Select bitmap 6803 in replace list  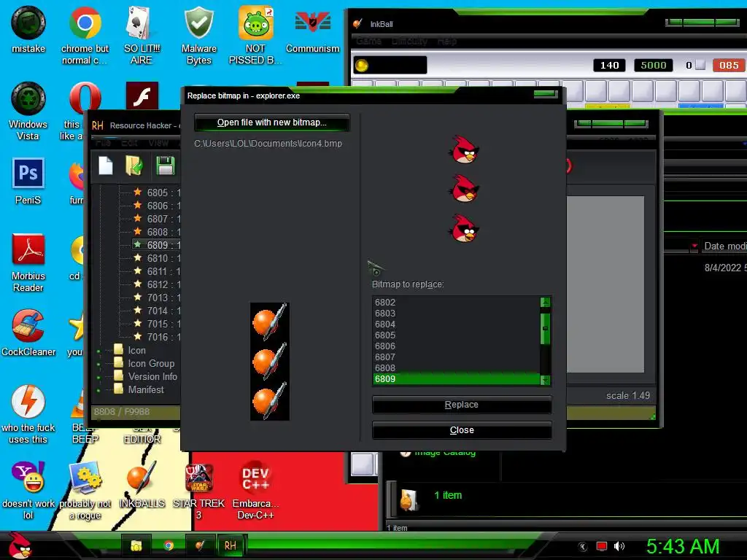point(457,314)
